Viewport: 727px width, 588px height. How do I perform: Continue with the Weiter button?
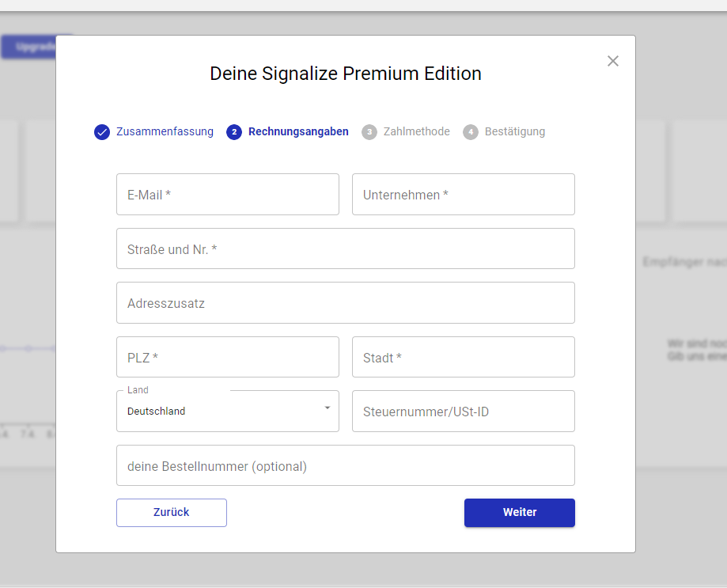point(519,512)
